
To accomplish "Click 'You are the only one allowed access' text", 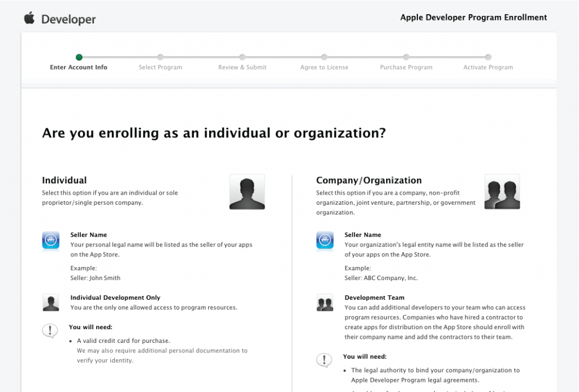I will click(154, 307).
